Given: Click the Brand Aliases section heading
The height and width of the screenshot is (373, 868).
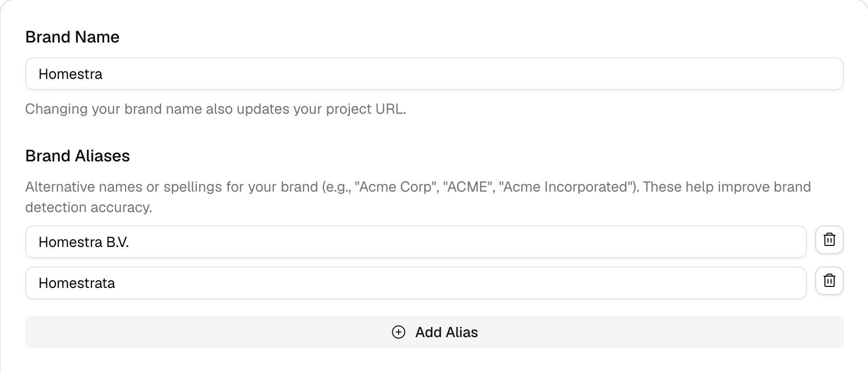Looking at the screenshot, I should pos(77,156).
